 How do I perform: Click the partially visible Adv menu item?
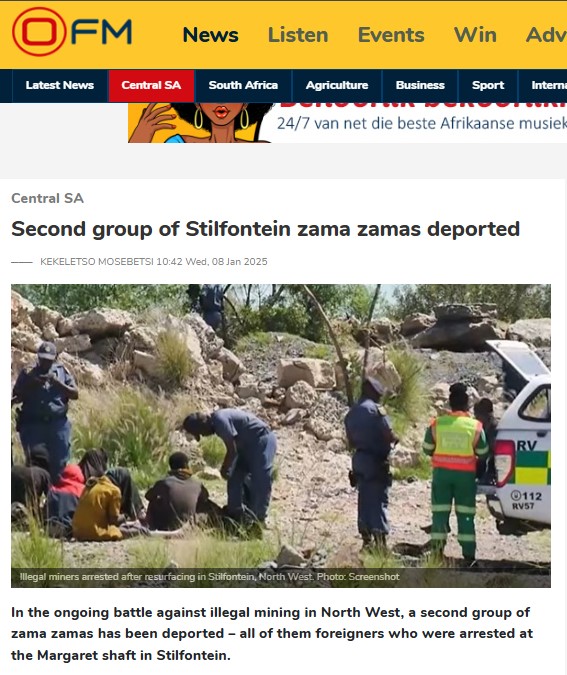(x=546, y=35)
